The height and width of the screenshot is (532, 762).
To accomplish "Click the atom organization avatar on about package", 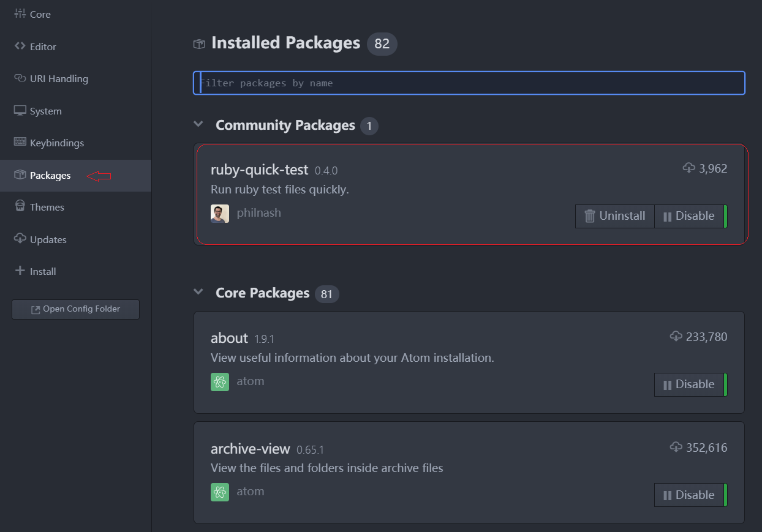I will 219,381.
